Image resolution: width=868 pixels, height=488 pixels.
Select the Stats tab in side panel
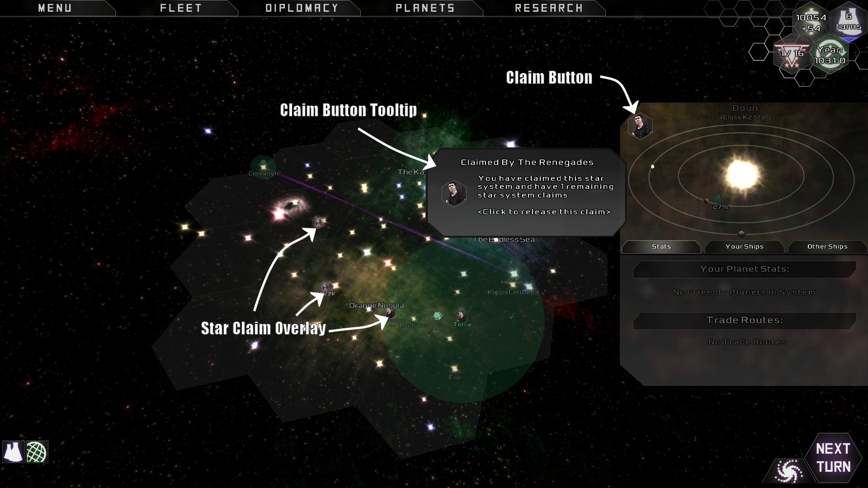pos(661,246)
